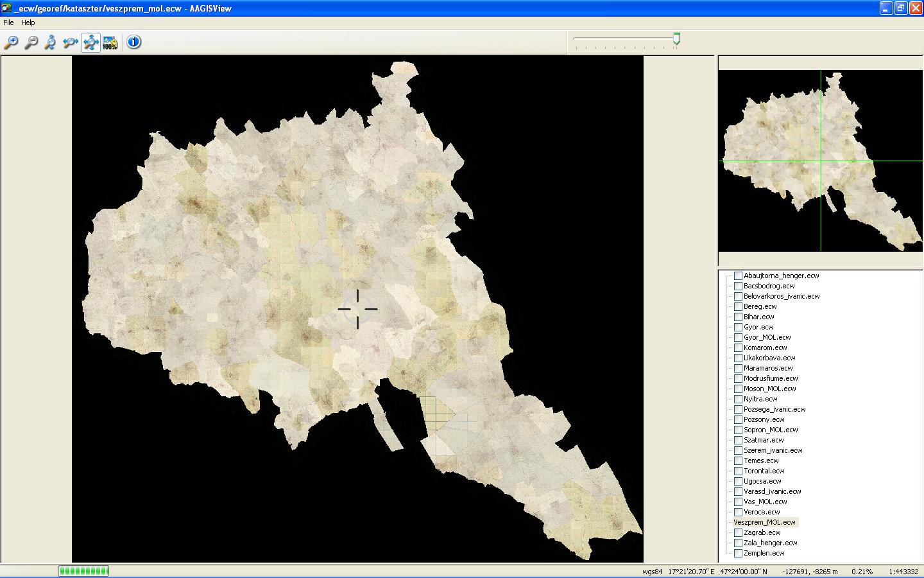Click the 0.21% zoom value
924x578 pixels.
(x=862, y=572)
